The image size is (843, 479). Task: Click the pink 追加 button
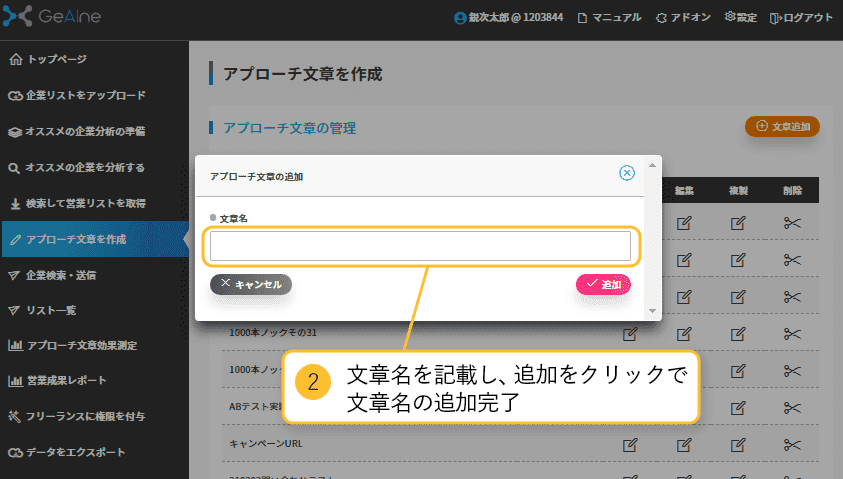pyautogui.click(x=603, y=284)
